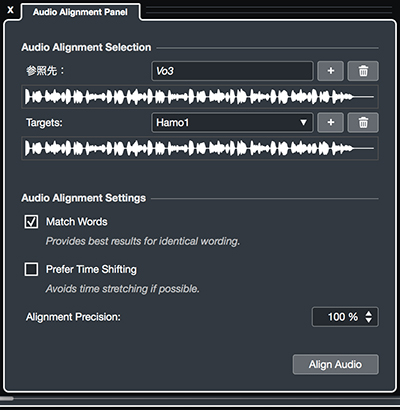Open the Targets dropdown arrow
Image resolution: width=400 pixels, height=410 pixels.
coord(303,123)
